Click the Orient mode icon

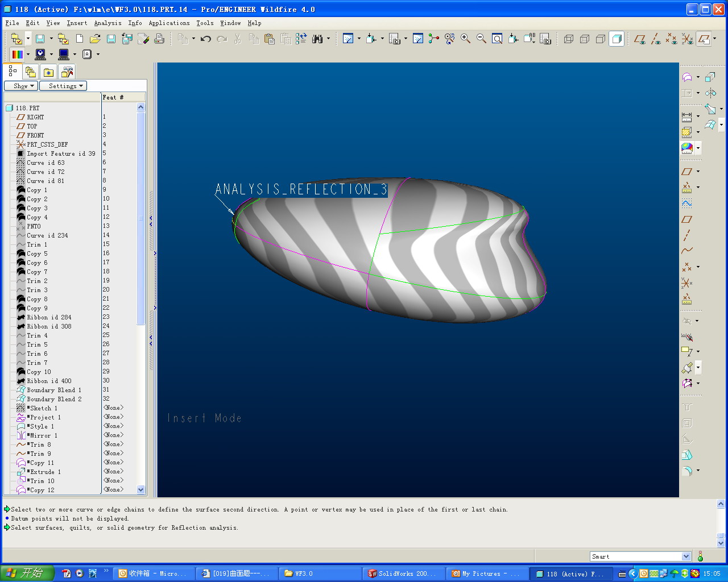point(450,39)
